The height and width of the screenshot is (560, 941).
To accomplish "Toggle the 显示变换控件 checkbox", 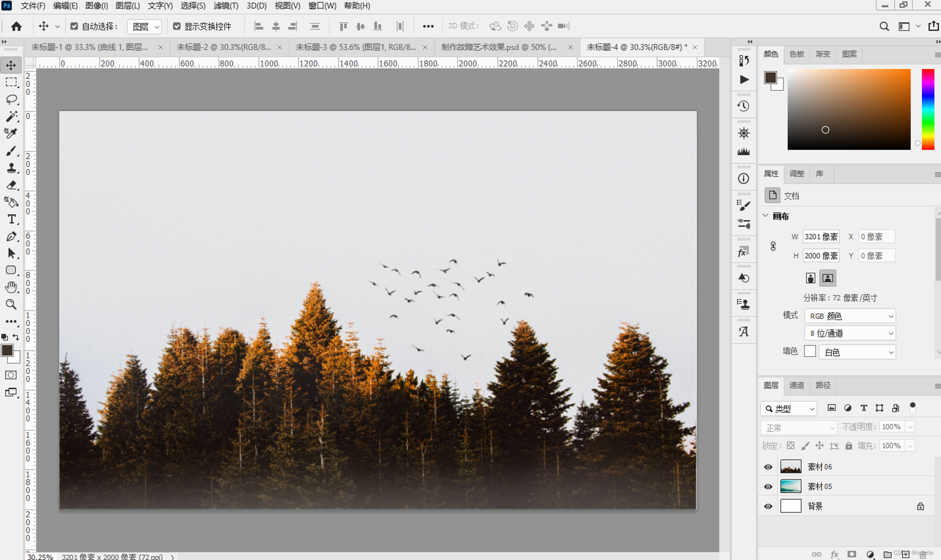I will [177, 26].
